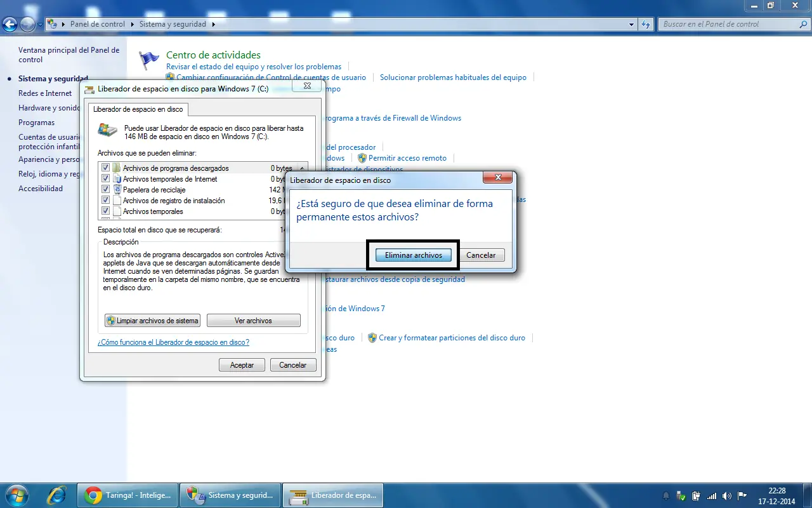Image resolution: width=812 pixels, height=508 pixels.
Task: Open the Action Center flag tray icon
Action: click(741, 496)
